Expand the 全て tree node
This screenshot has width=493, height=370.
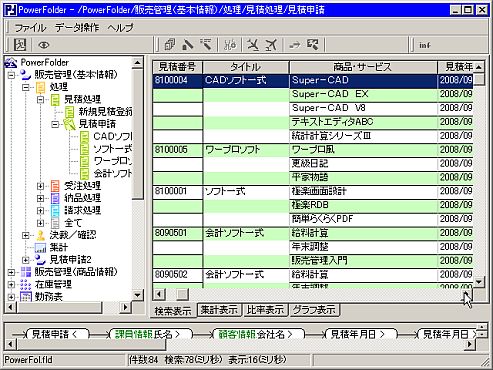(x=41, y=223)
